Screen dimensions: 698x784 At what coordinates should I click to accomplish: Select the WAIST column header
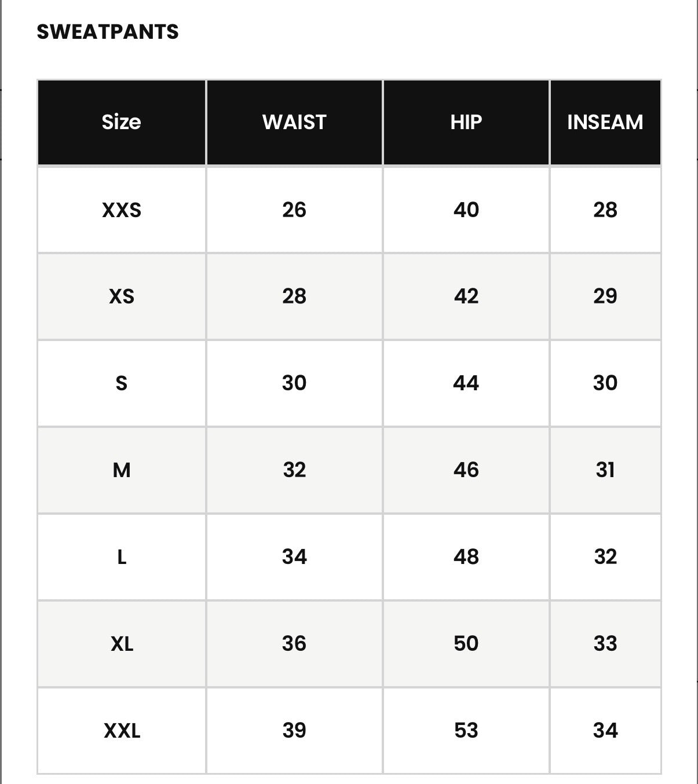coord(294,122)
